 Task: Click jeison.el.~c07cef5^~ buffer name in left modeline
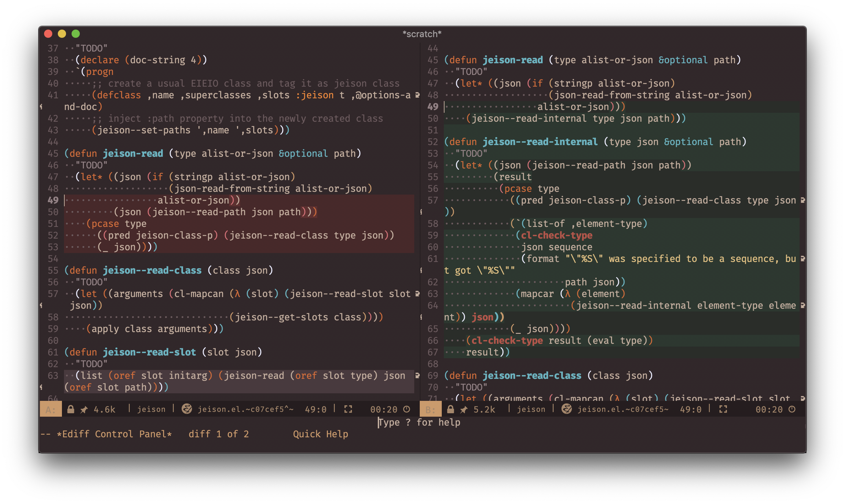click(x=245, y=409)
